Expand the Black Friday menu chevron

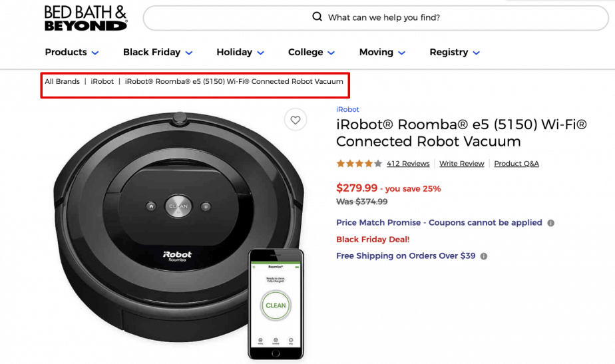click(188, 53)
